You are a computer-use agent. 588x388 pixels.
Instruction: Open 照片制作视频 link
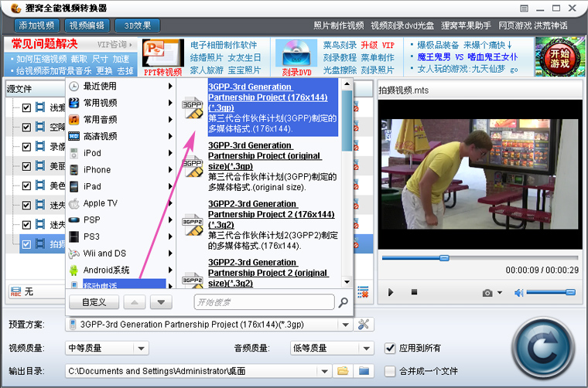339,26
